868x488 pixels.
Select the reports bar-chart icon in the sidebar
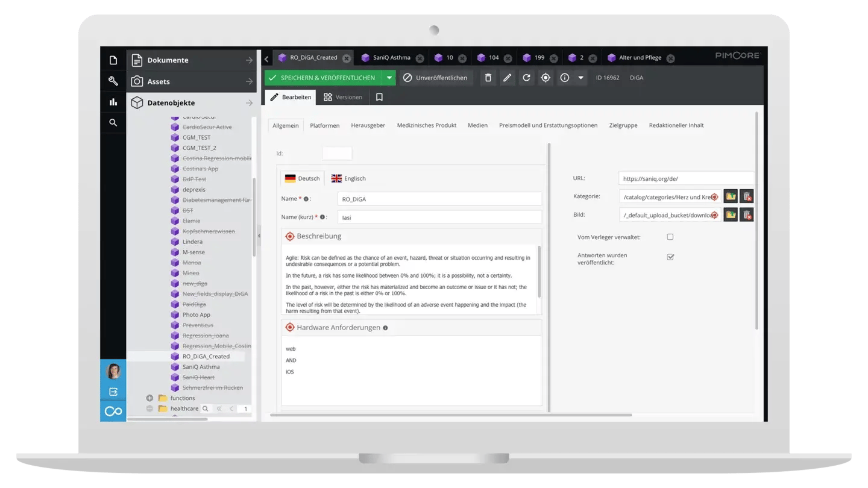(113, 102)
